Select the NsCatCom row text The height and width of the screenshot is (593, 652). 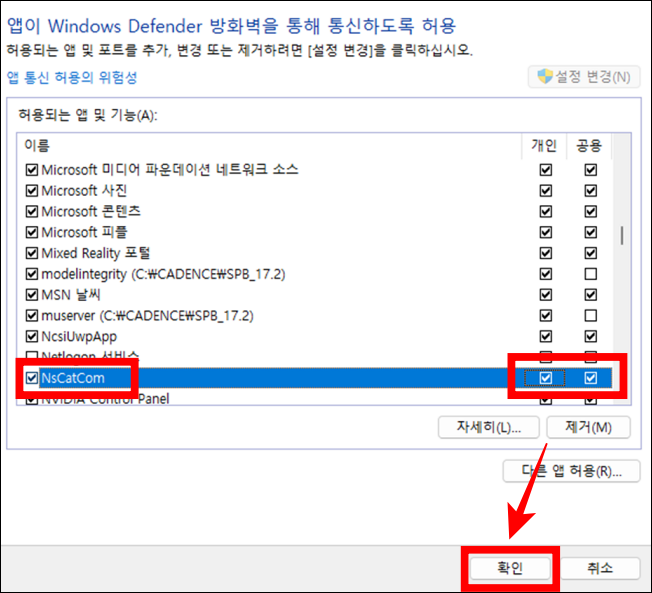tap(73, 378)
